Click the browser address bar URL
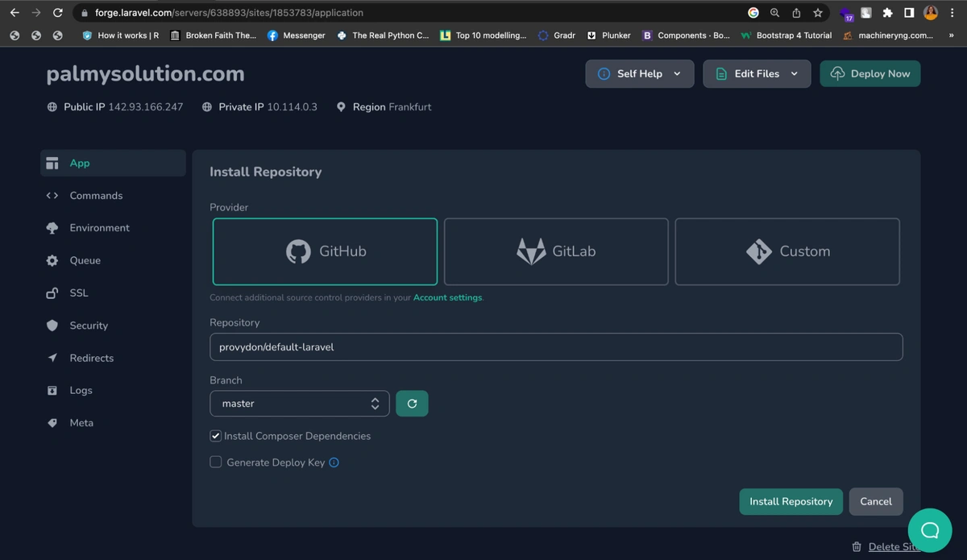 (229, 13)
